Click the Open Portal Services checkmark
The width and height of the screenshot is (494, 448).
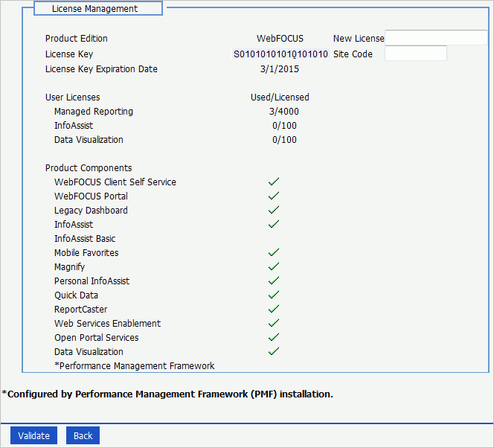(x=274, y=337)
